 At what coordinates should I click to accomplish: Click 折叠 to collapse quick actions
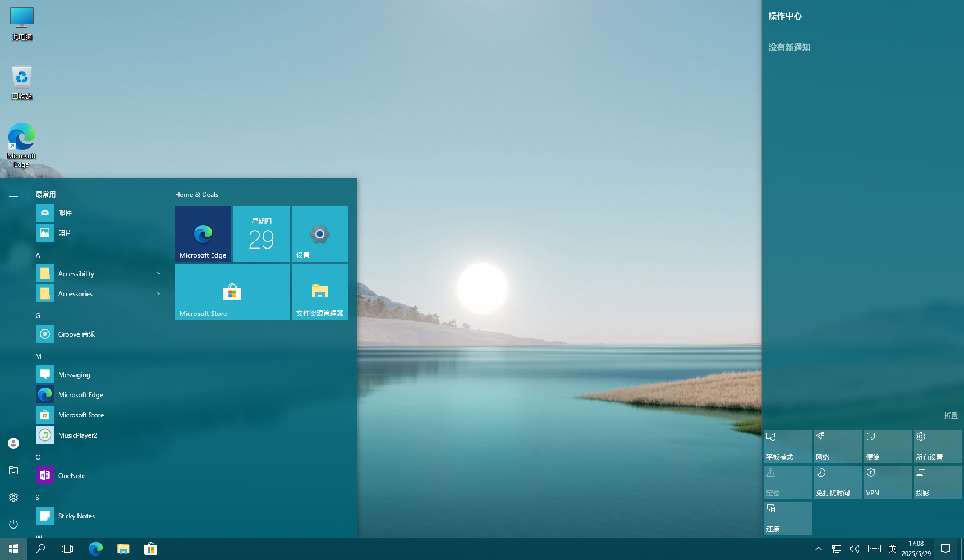click(951, 416)
